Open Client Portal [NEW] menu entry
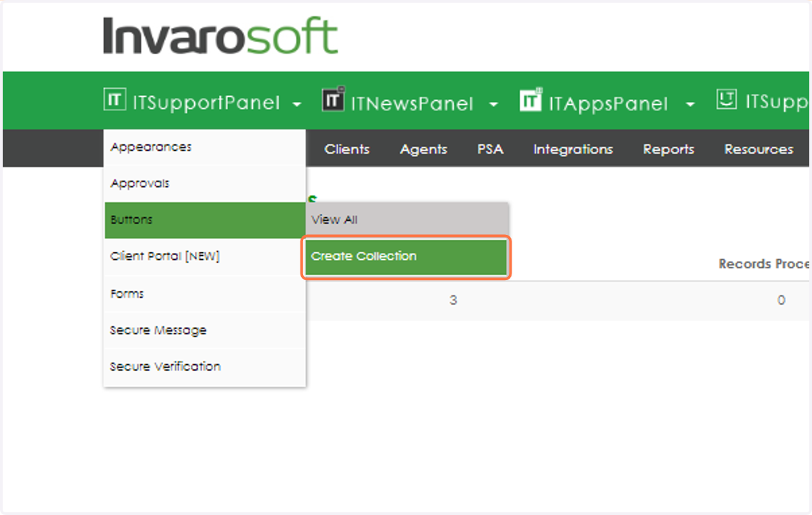 coord(205,256)
